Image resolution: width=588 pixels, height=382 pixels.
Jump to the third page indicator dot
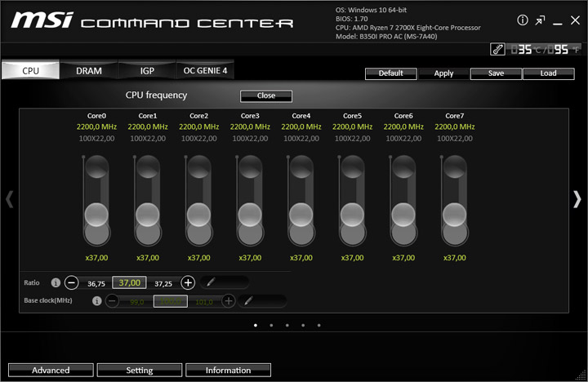(287, 325)
